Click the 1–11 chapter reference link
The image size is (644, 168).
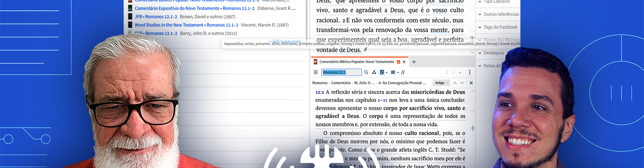click(382, 100)
